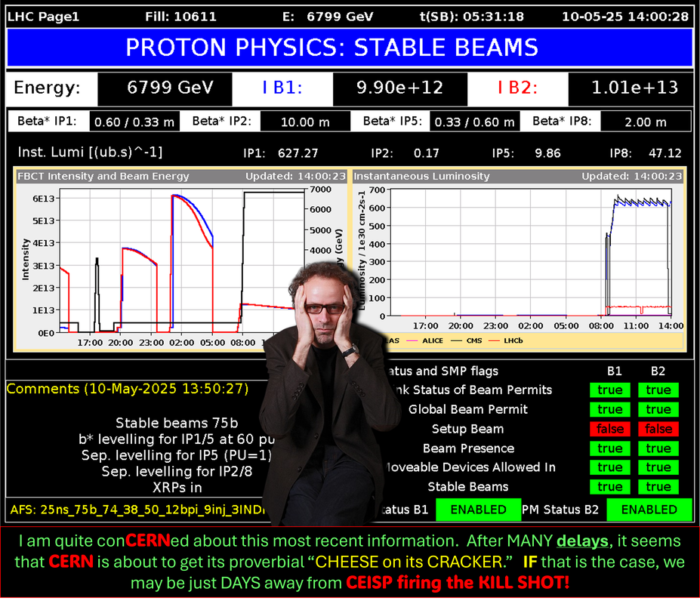The image size is (700, 604).
Task: Click the top header E: 6799 GeV readout
Action: pos(328,17)
